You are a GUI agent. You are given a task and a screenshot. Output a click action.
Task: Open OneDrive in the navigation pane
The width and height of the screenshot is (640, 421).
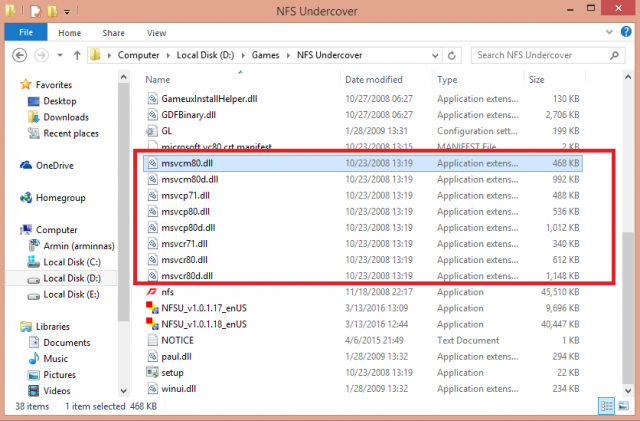[54, 165]
